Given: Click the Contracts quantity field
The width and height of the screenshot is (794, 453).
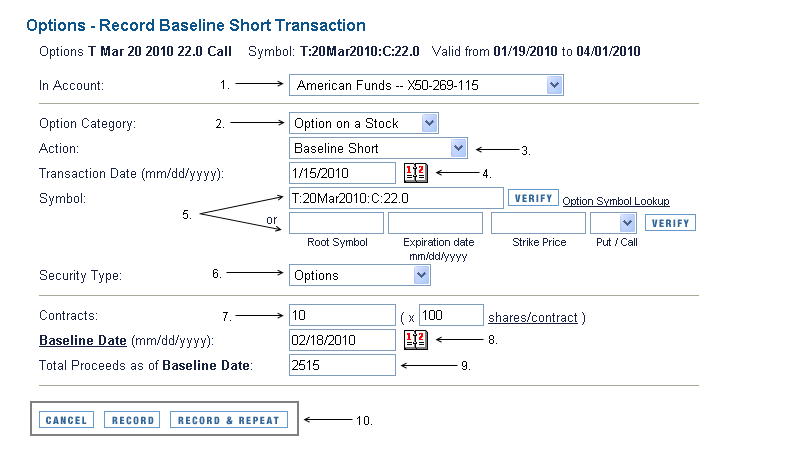Looking at the screenshot, I should [x=342, y=315].
